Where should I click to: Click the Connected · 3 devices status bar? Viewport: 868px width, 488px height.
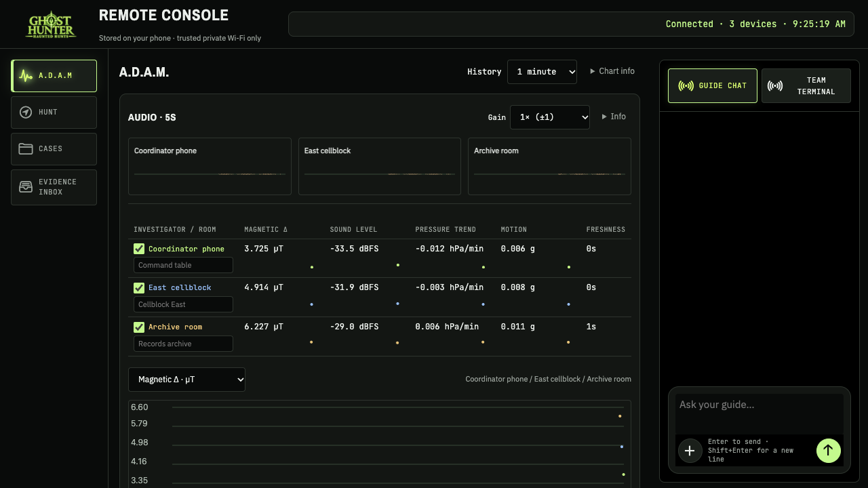[571, 24]
